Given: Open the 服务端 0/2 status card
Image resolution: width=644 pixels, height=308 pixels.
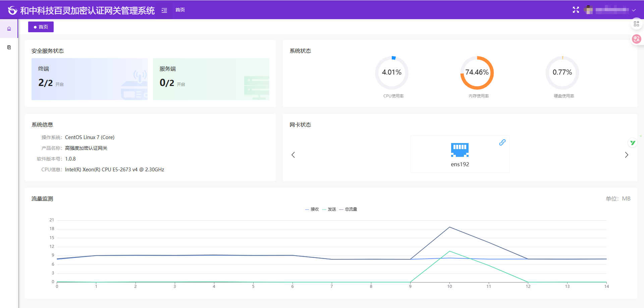Looking at the screenshot, I should tap(211, 79).
